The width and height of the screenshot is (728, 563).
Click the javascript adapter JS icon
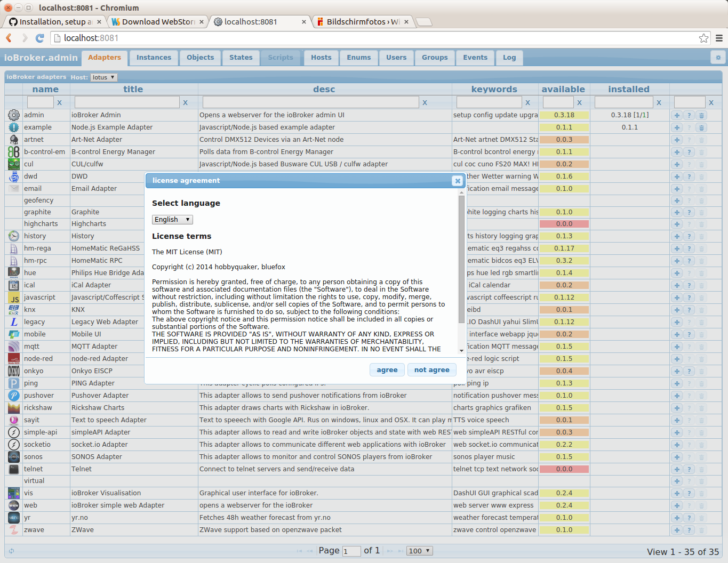14,297
